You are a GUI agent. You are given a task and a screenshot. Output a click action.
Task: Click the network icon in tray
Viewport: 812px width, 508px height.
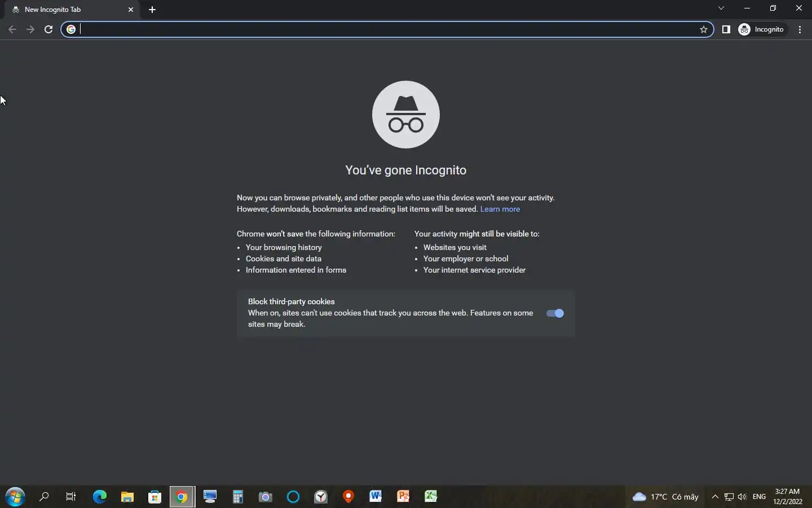click(x=729, y=497)
